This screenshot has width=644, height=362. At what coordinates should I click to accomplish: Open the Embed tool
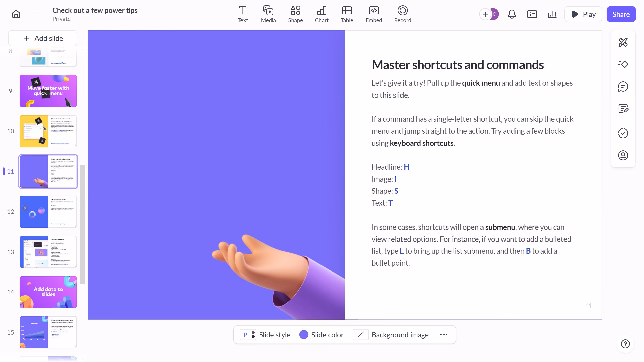click(x=374, y=14)
